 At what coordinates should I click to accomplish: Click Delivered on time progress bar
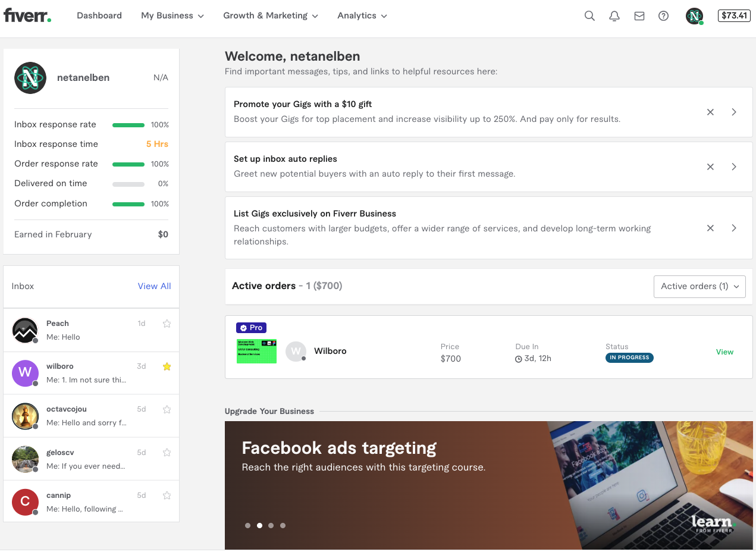click(x=128, y=184)
